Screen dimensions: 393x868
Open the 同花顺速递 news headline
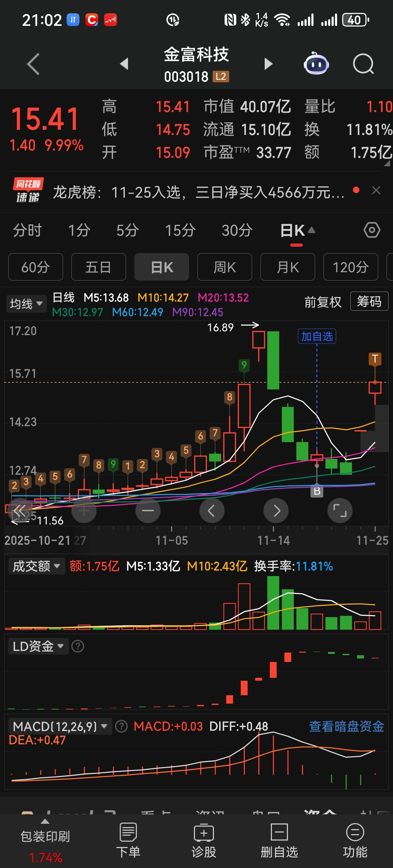[199, 192]
